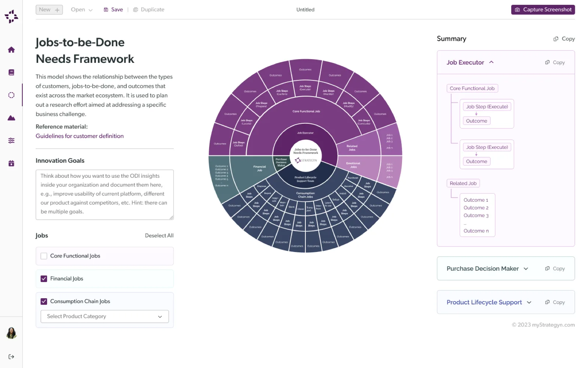
Task: Click the Strategyn logo in sidebar
Action: click(x=11, y=17)
